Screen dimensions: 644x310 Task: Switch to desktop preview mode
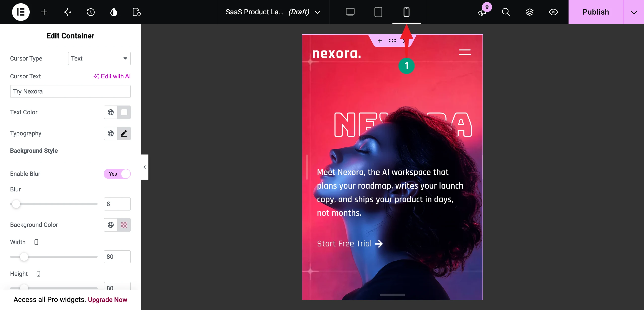pyautogui.click(x=350, y=12)
